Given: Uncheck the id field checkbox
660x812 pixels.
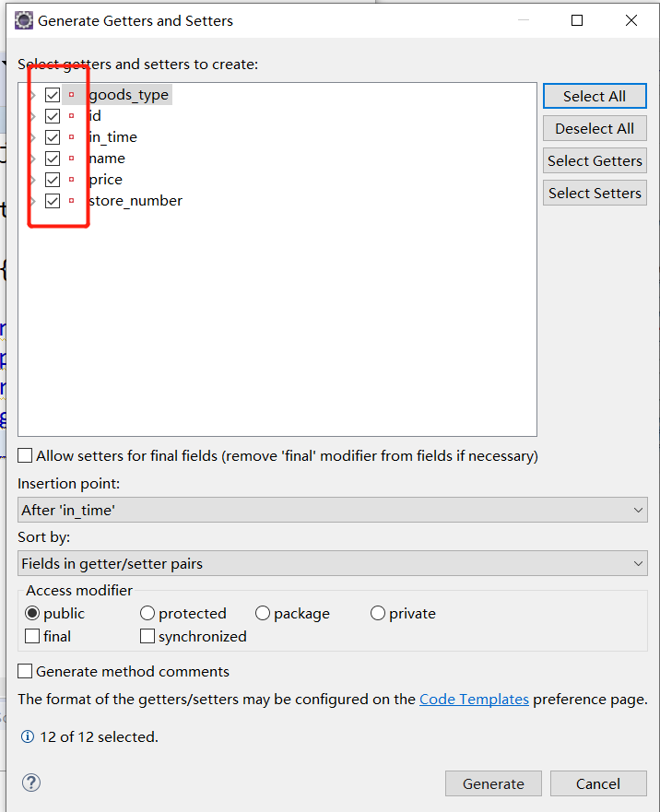Looking at the screenshot, I should 53,116.
